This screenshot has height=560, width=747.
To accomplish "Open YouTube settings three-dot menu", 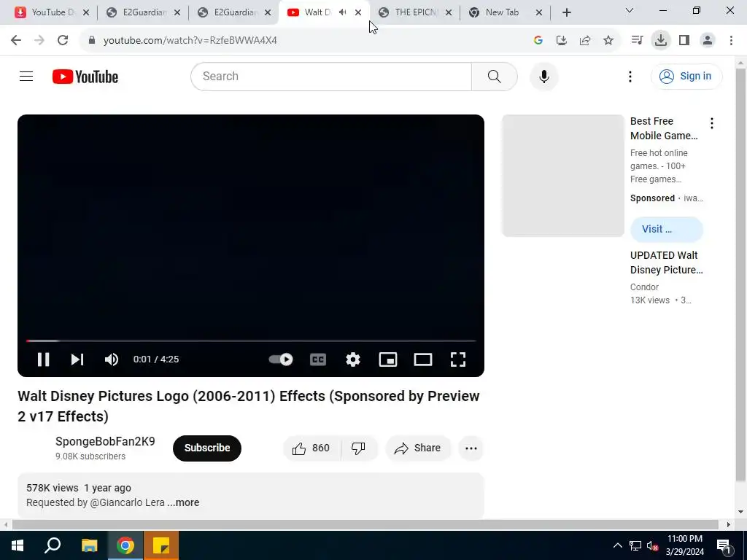I will [630, 76].
